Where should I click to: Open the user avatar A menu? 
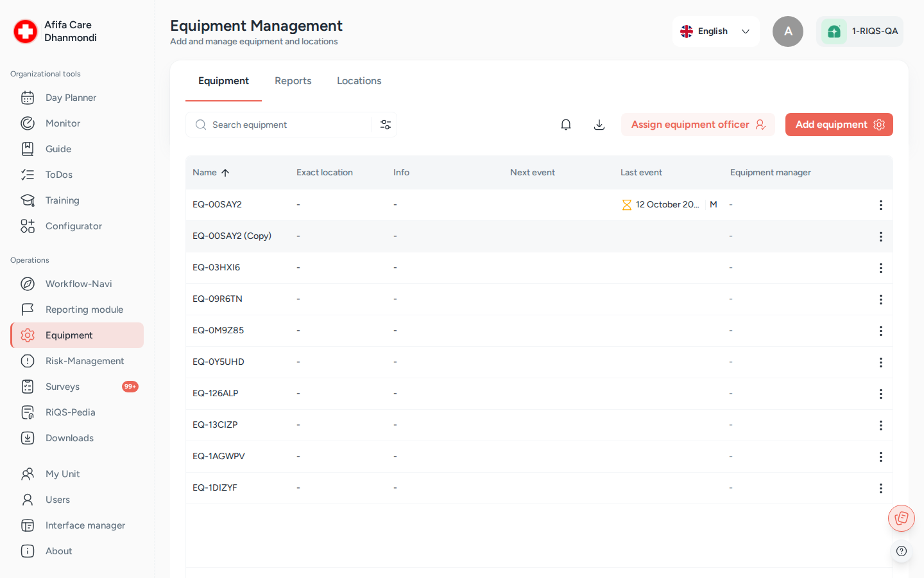[788, 31]
